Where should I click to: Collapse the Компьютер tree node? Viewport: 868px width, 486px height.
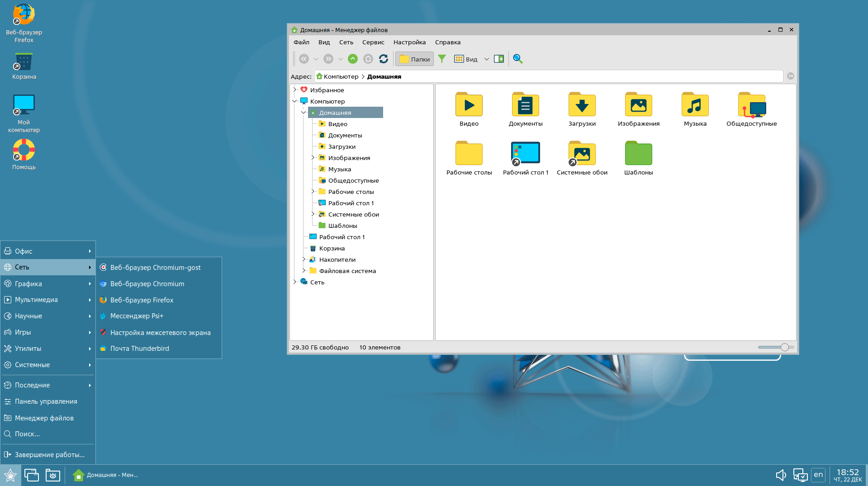(295, 101)
